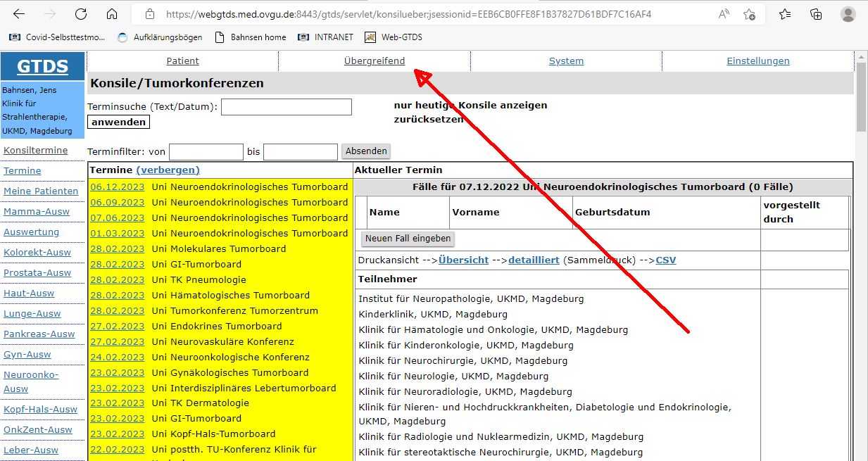This screenshot has height=461, width=868.
Task: Navigate back in the browser
Action: pos(18,13)
